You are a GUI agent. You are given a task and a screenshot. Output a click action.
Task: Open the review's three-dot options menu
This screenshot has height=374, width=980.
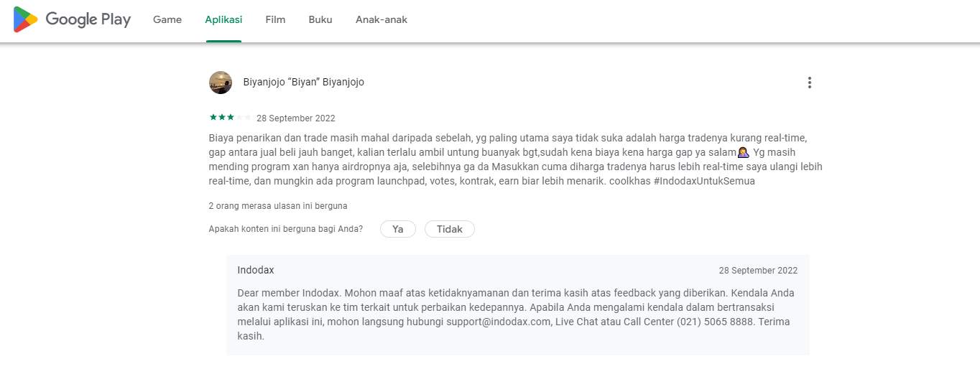[x=810, y=83]
